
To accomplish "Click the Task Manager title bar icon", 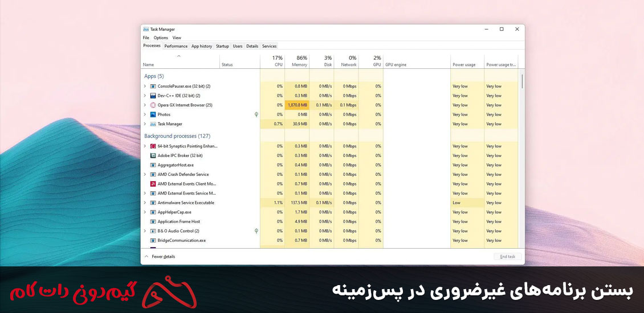I will tap(146, 29).
